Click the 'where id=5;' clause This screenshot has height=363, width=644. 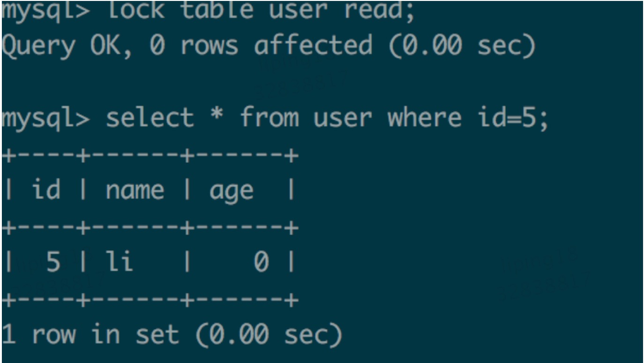[x=467, y=117]
